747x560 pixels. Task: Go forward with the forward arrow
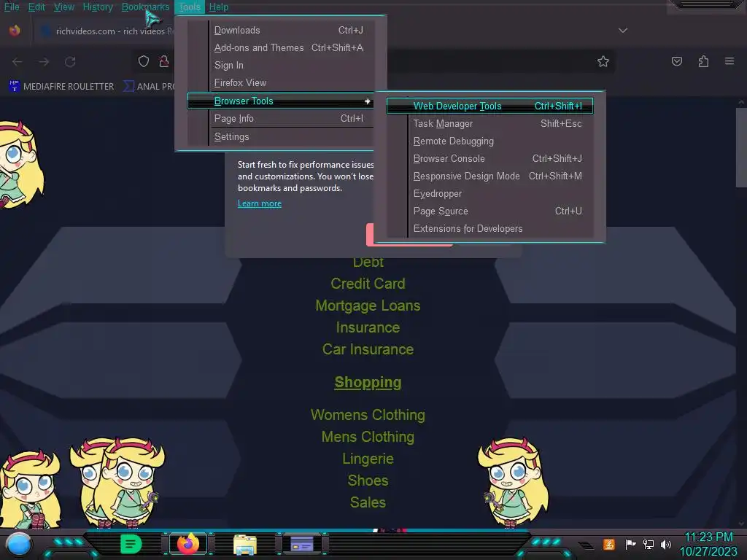[44, 62]
